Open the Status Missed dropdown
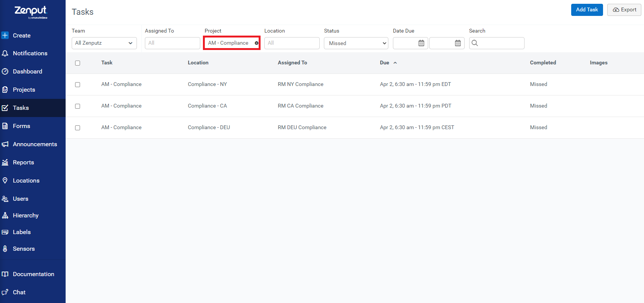Screen dimensions: 644x303 click(x=356, y=43)
